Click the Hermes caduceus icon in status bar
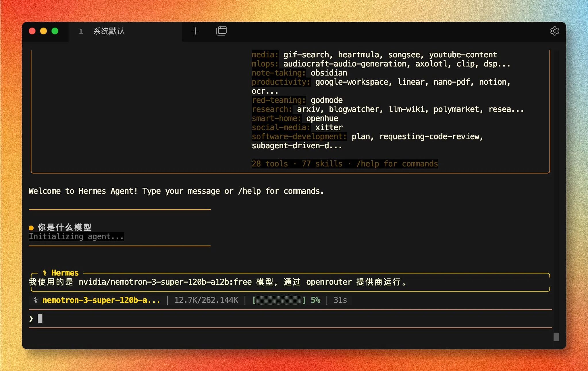588x371 pixels. [x=36, y=300]
